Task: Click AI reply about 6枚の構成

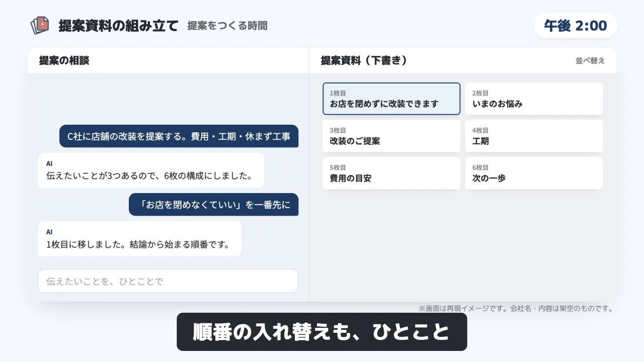Action: (x=151, y=170)
